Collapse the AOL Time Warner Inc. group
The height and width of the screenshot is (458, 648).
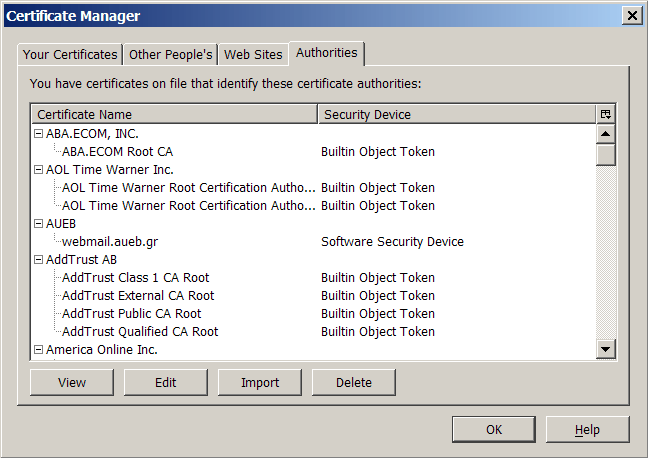(38, 169)
